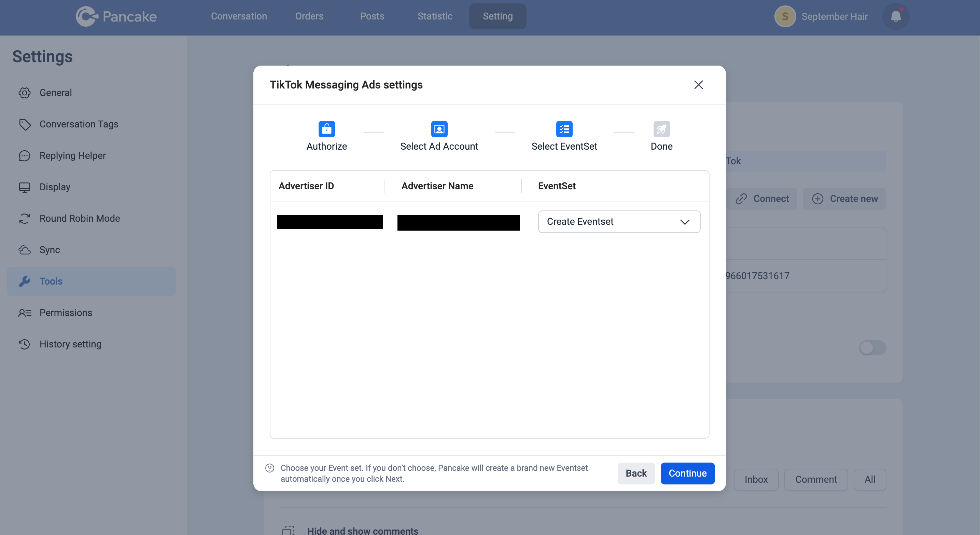Click the Replying Helper chat icon
Viewport: 980px width, 535px height.
pyautogui.click(x=25, y=156)
